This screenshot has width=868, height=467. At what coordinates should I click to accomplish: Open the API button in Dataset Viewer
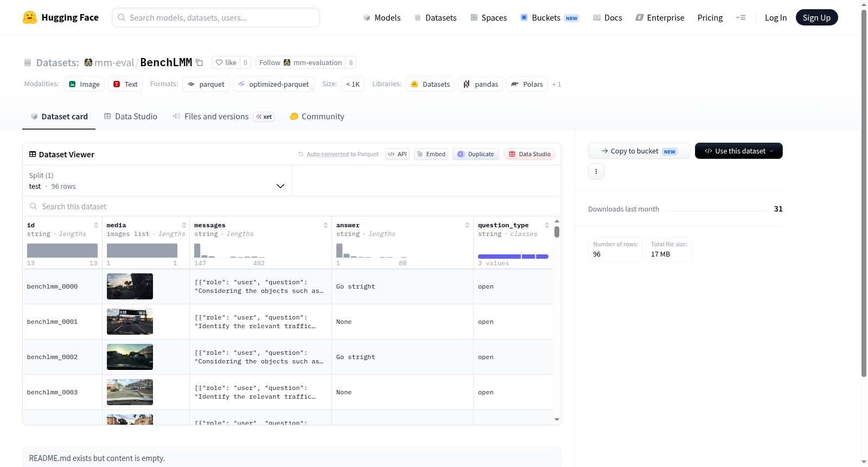pos(397,154)
